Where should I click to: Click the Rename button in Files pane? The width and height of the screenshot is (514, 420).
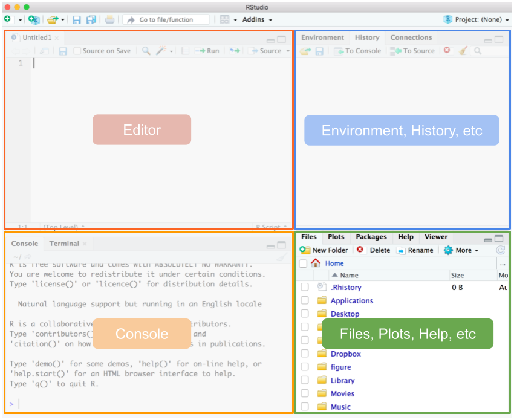click(415, 250)
